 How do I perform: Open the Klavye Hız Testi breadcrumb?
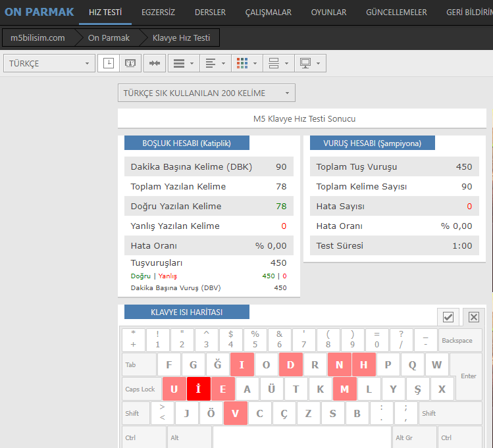181,37
